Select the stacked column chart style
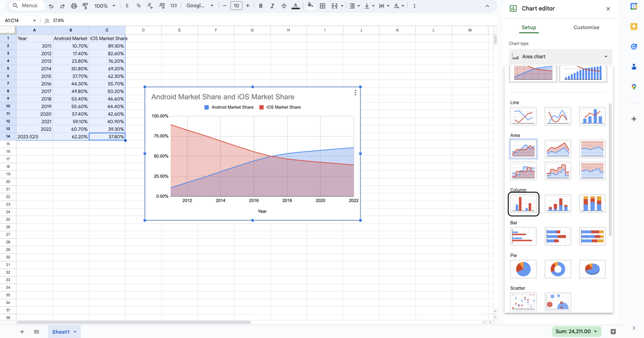Viewport: 644px width, 338px height. click(x=558, y=204)
